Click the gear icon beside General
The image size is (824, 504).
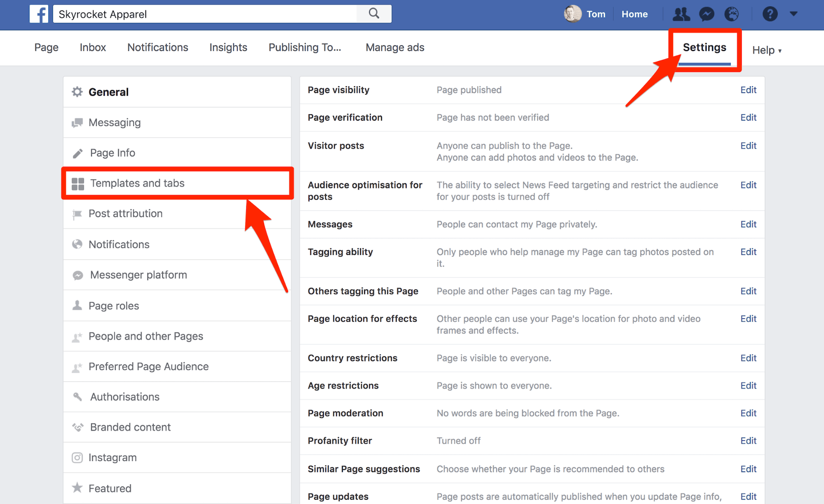[x=77, y=92]
